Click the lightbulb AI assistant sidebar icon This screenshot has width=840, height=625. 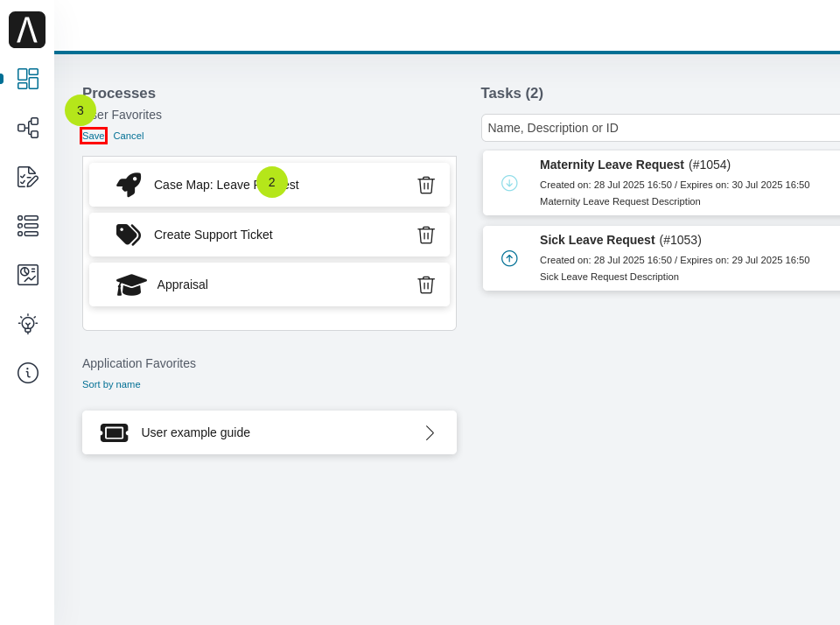click(x=27, y=323)
